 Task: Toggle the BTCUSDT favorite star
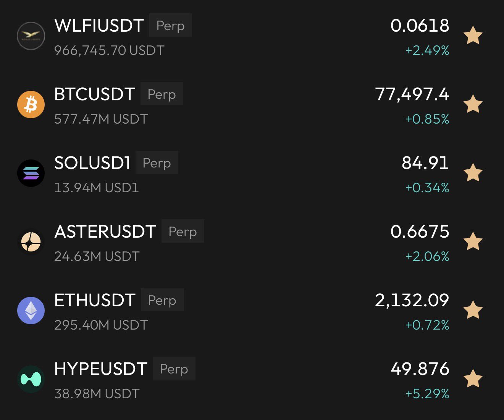(x=473, y=104)
